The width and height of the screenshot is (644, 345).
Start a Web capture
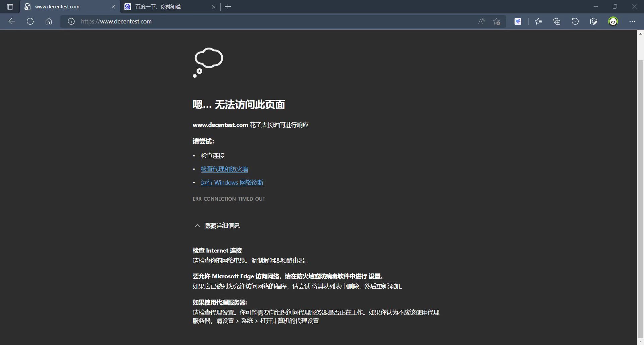pos(593,21)
